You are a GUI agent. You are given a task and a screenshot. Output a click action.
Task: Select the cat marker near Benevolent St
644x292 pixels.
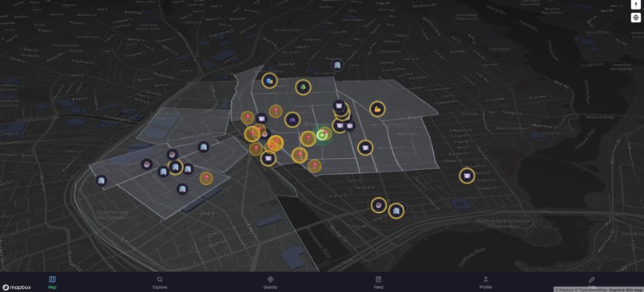pyautogui.click(x=364, y=148)
